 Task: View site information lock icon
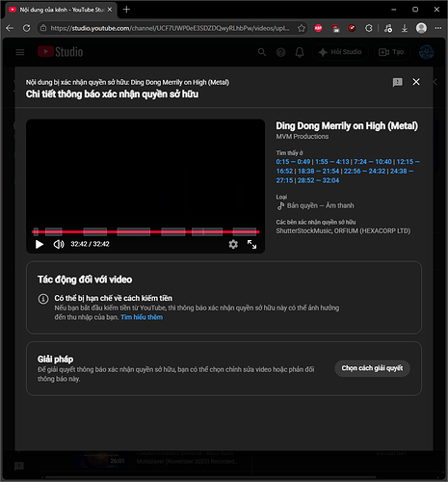point(43,28)
